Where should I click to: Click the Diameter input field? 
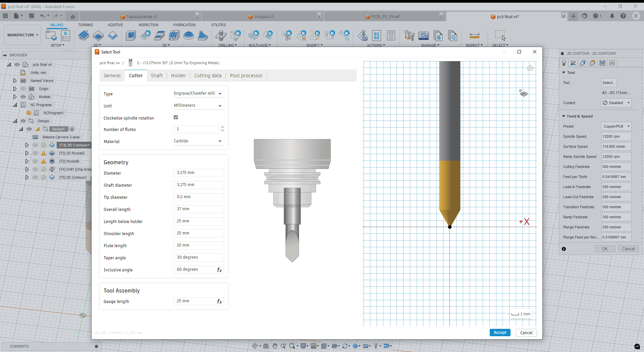tap(199, 173)
